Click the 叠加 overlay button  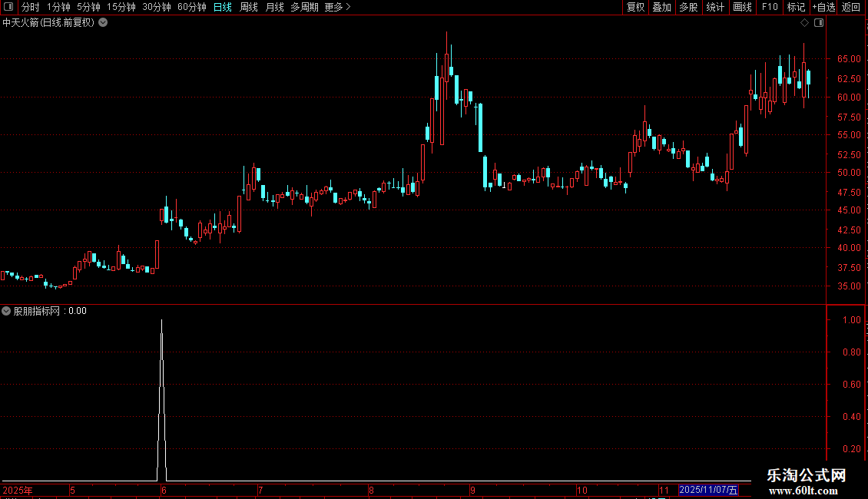click(662, 7)
